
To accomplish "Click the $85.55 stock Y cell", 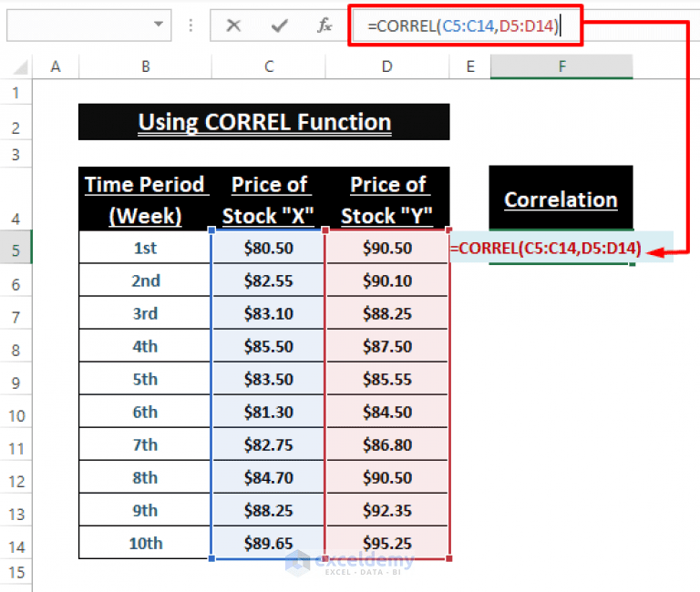I will point(387,379).
